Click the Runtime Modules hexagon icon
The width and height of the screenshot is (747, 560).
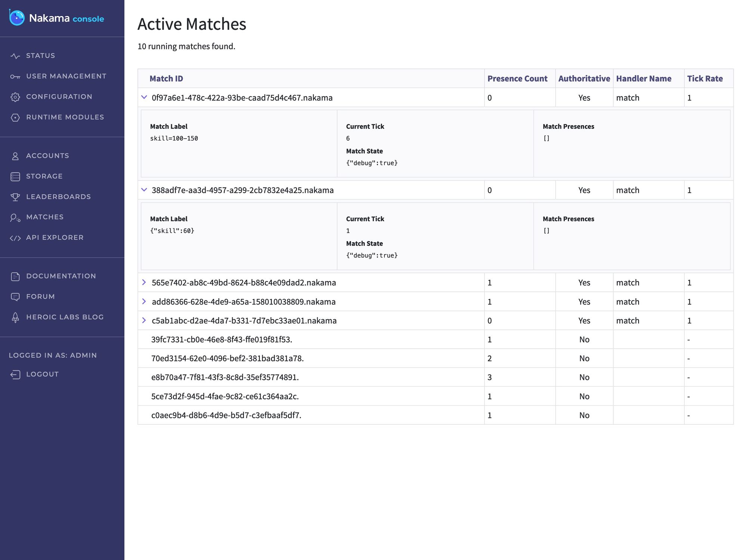pos(15,118)
